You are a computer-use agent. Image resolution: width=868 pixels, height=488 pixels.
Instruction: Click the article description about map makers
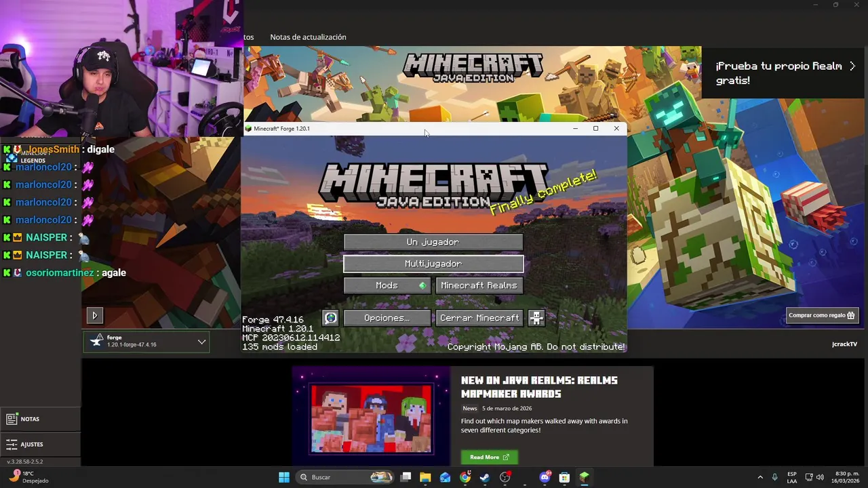point(545,426)
